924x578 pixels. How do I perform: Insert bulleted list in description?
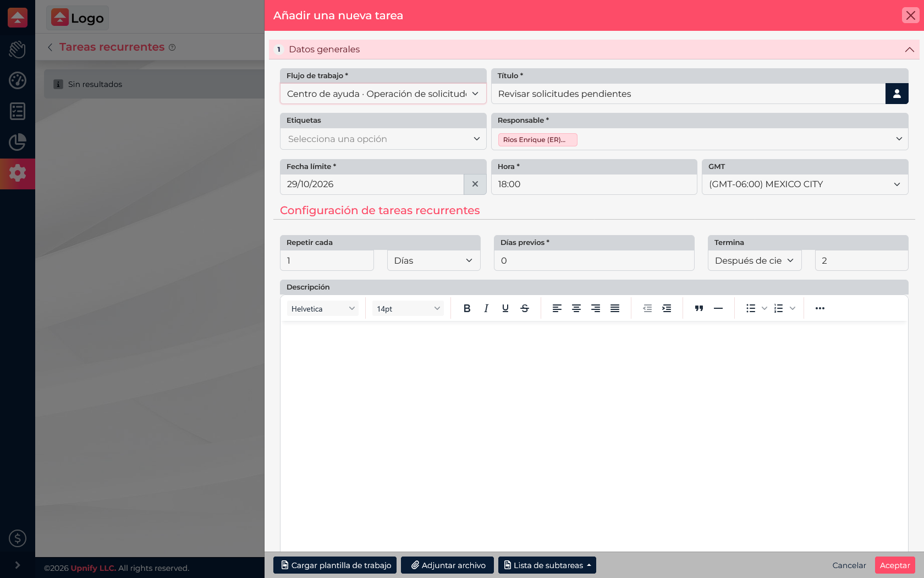[751, 308]
